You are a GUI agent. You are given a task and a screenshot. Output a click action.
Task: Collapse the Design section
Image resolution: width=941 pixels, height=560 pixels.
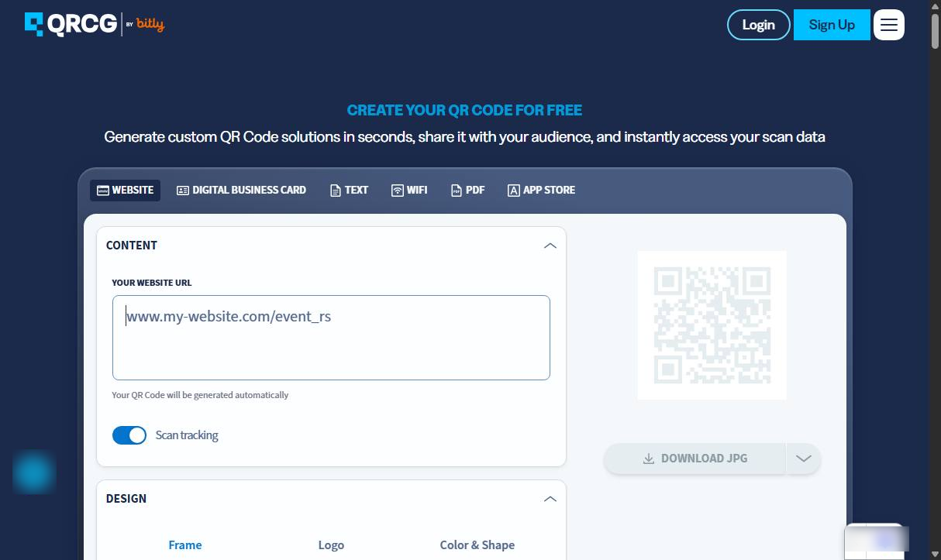(x=550, y=499)
